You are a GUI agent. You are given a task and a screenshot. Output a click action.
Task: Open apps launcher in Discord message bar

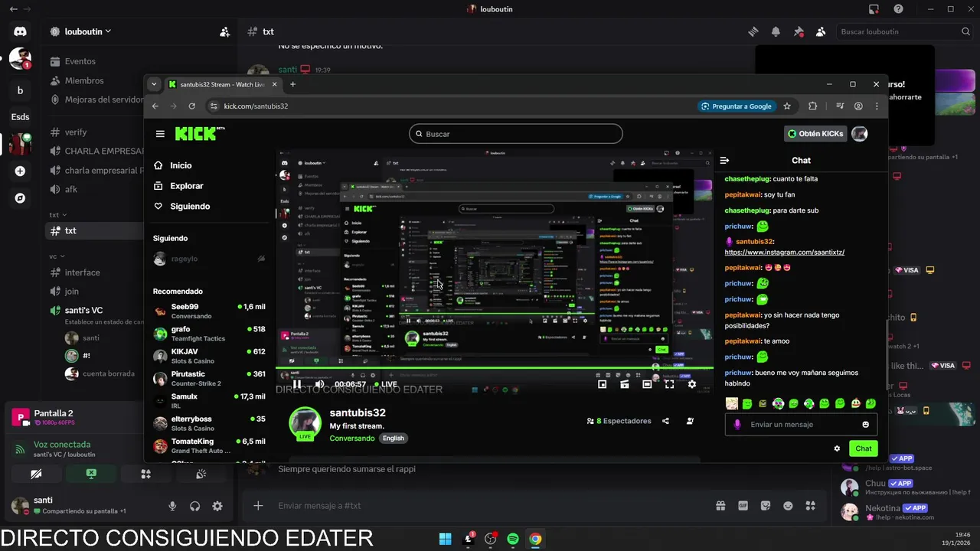(x=811, y=506)
